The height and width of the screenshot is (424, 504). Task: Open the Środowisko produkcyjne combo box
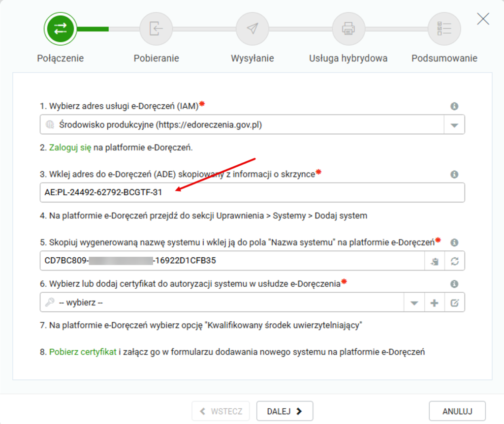(x=252, y=124)
